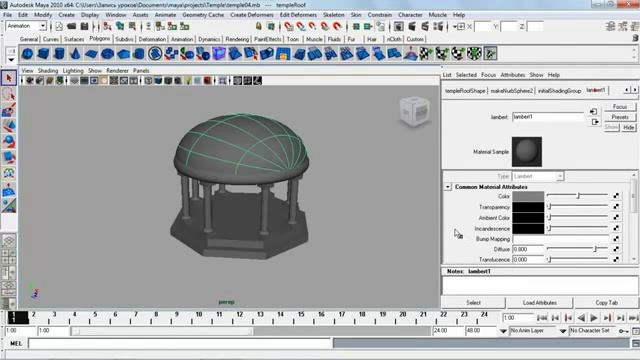Render the current frame with clapboard icon
The height and width of the screenshot is (360, 640).
coord(412,27)
